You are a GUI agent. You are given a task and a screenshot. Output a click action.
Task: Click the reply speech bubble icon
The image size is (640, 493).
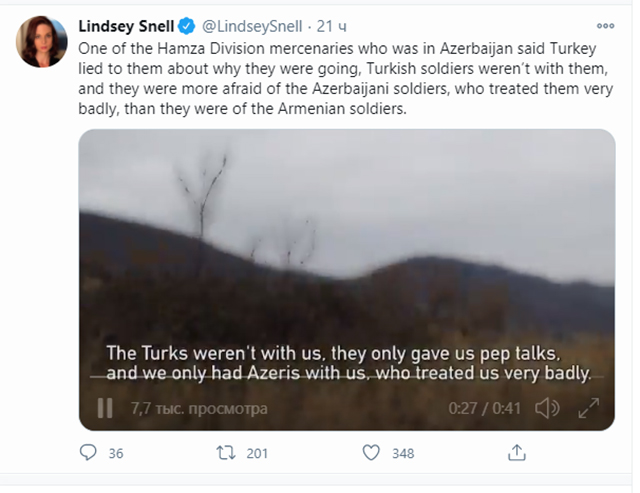tap(88, 453)
